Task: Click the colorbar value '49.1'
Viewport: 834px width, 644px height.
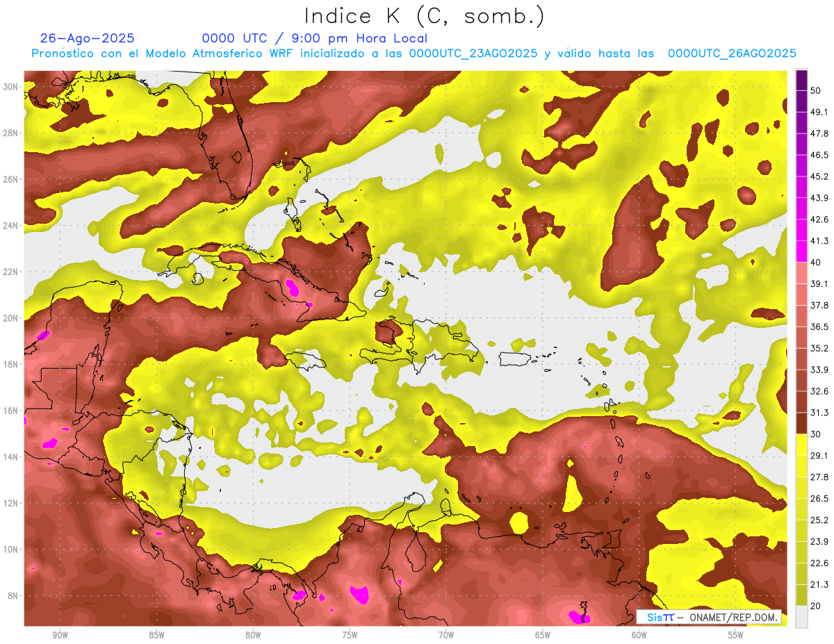Action: (x=819, y=112)
